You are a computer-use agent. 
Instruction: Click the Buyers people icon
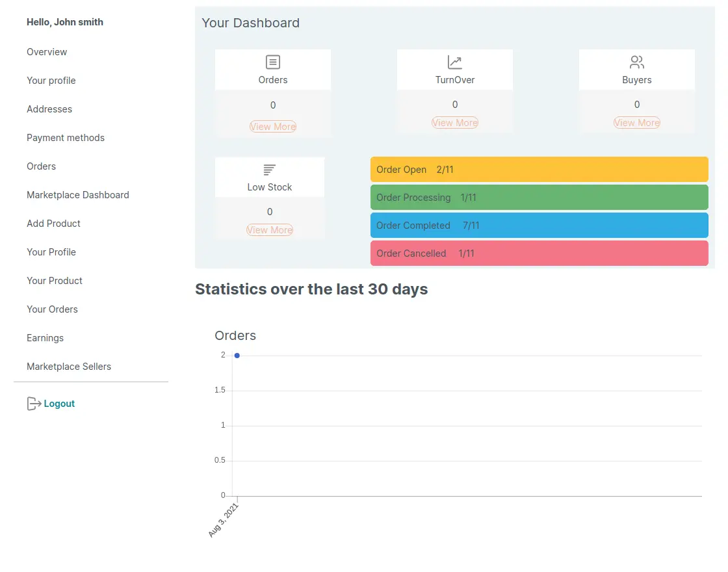click(637, 62)
